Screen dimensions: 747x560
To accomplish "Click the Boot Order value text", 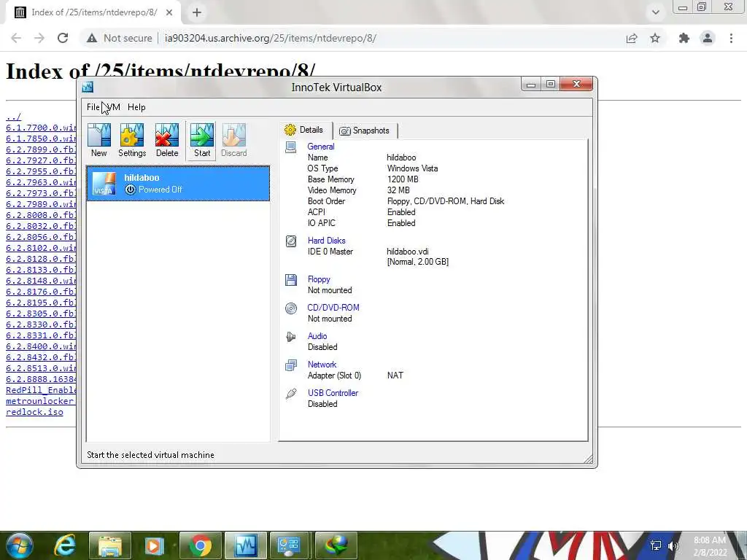I will [446, 201].
